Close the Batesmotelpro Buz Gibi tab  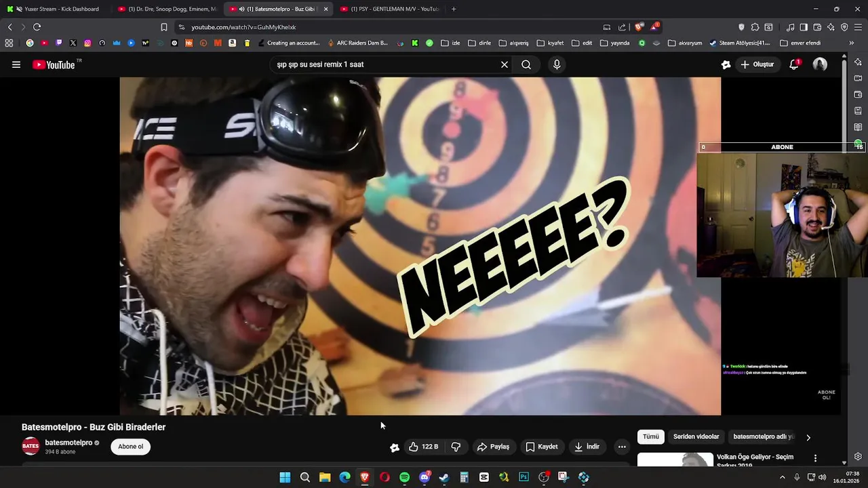[326, 9]
